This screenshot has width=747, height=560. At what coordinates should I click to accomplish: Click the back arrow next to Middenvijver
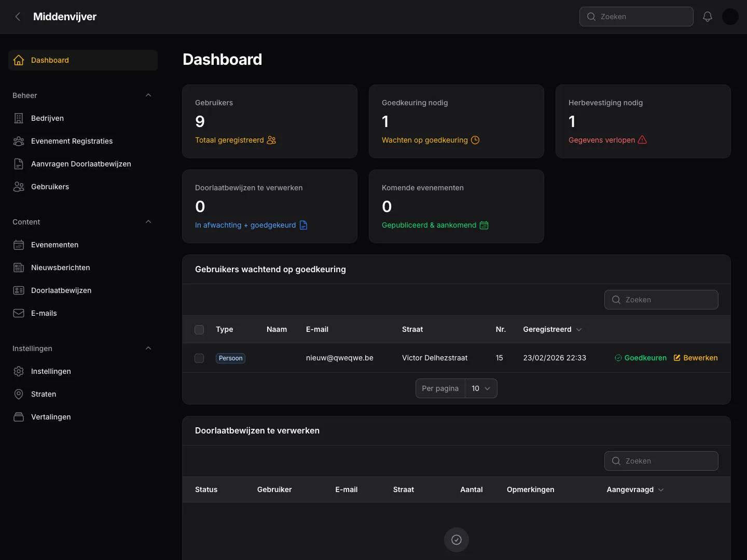click(18, 17)
